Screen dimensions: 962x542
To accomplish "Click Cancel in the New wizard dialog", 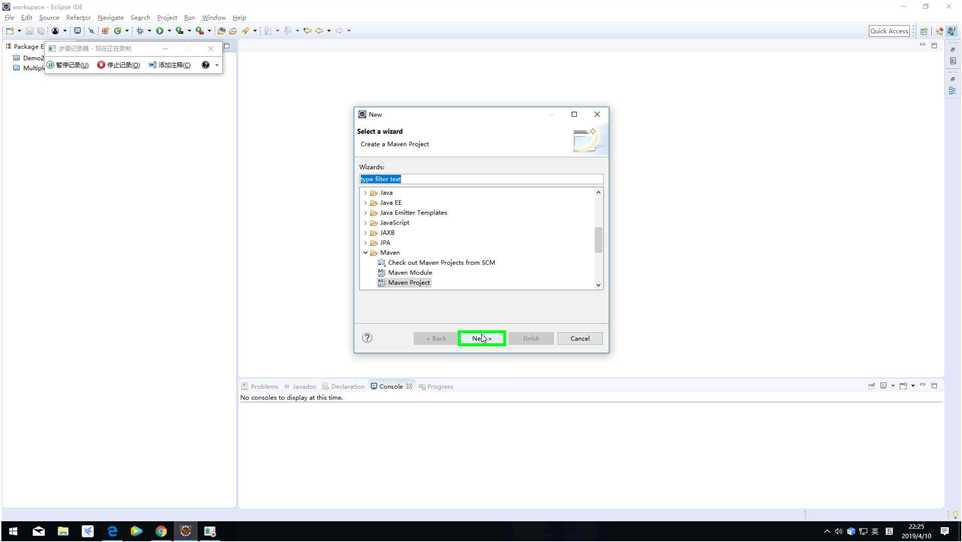I will click(x=580, y=338).
